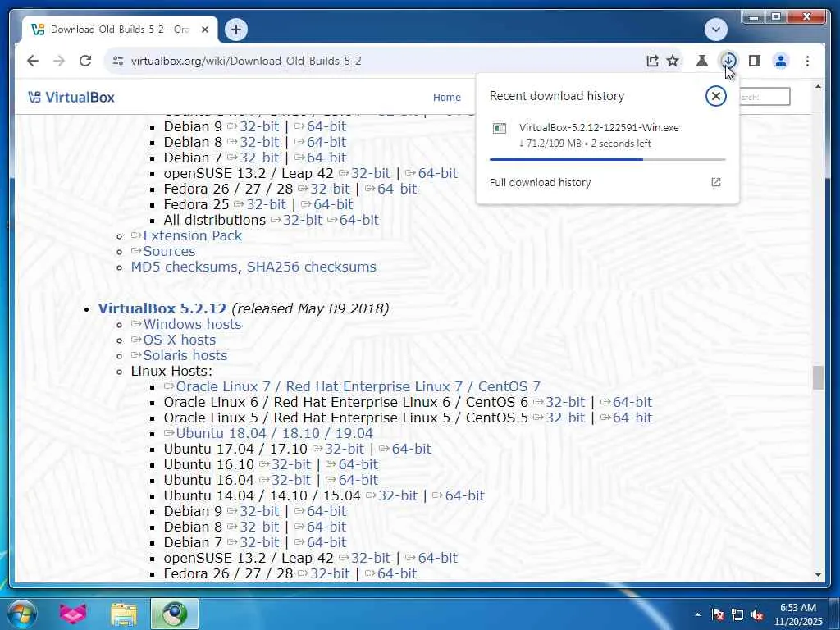Open Ubuntu 17.04 / 17.10 64-bit link
Image resolution: width=840 pixels, height=630 pixels.
coord(411,449)
